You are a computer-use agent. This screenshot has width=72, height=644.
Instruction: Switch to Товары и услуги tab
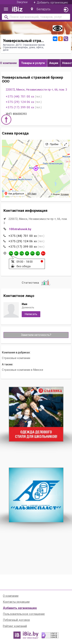coord(33,63)
